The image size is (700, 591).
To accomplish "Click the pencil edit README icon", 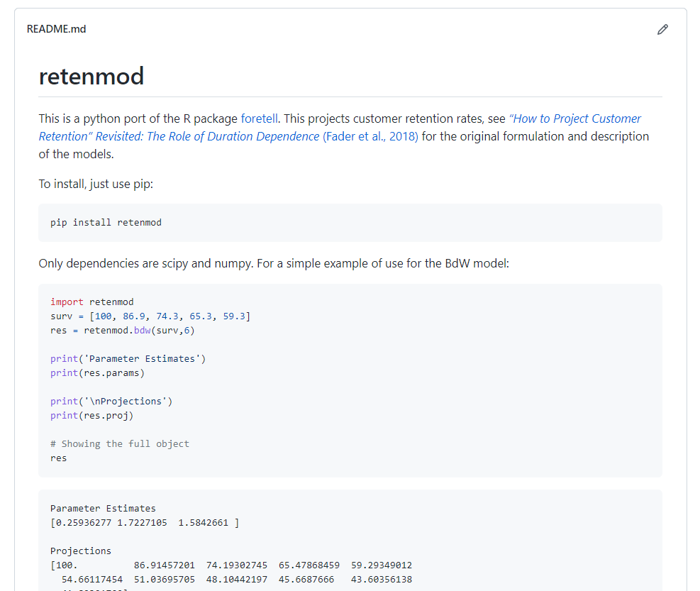I will click(x=662, y=29).
